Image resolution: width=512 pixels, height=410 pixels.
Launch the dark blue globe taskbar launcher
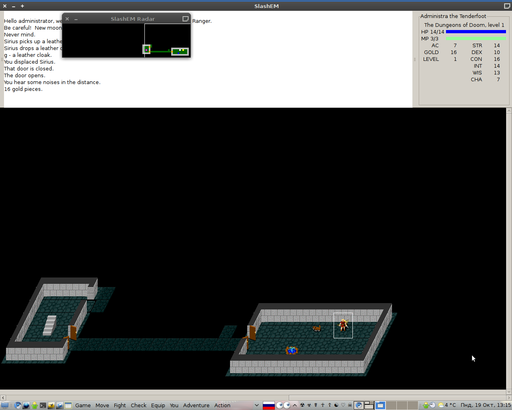26,405
